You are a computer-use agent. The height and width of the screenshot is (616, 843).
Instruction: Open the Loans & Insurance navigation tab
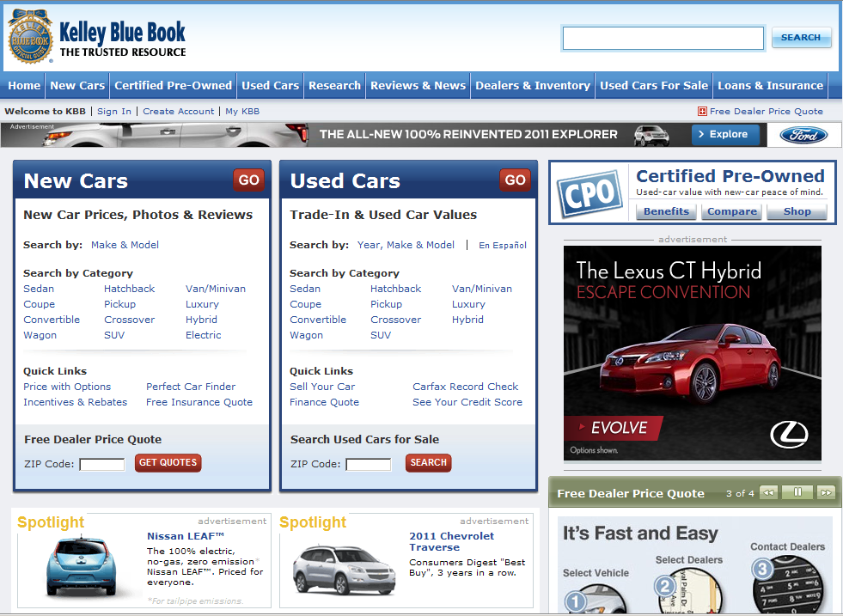[770, 85]
